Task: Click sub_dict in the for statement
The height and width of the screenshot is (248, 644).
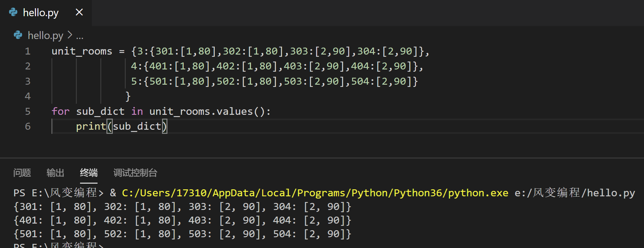Action: pyautogui.click(x=100, y=111)
